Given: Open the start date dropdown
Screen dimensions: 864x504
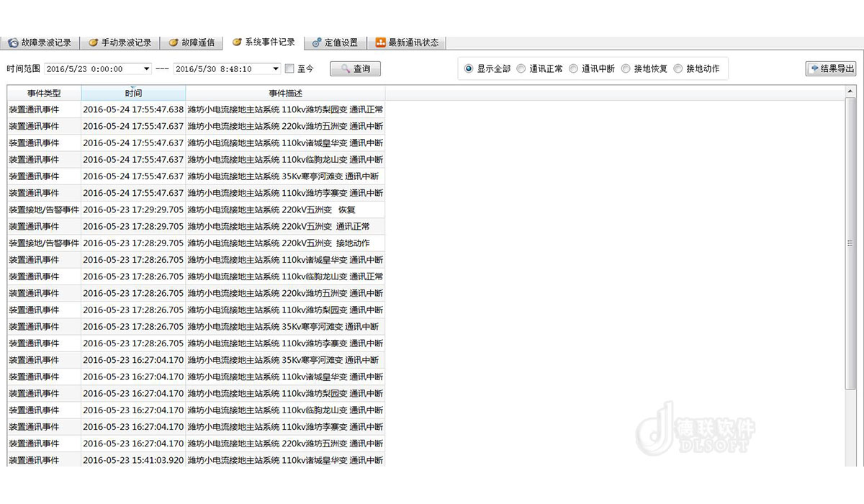Looking at the screenshot, I should (147, 69).
